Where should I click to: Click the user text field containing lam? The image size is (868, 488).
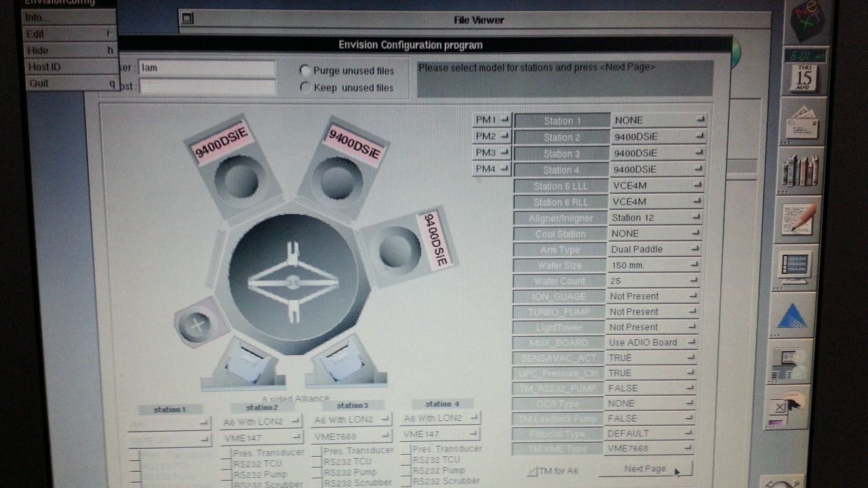[207, 68]
